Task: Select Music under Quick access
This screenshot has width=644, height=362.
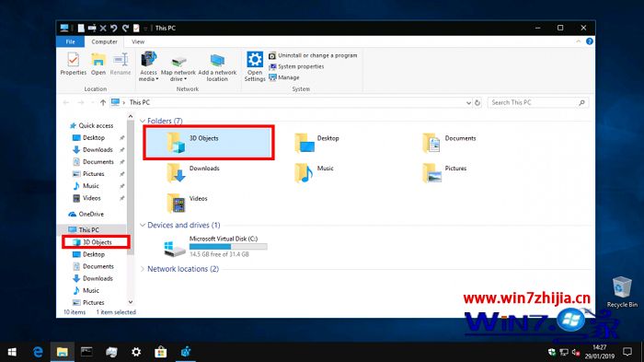Action: click(x=86, y=186)
